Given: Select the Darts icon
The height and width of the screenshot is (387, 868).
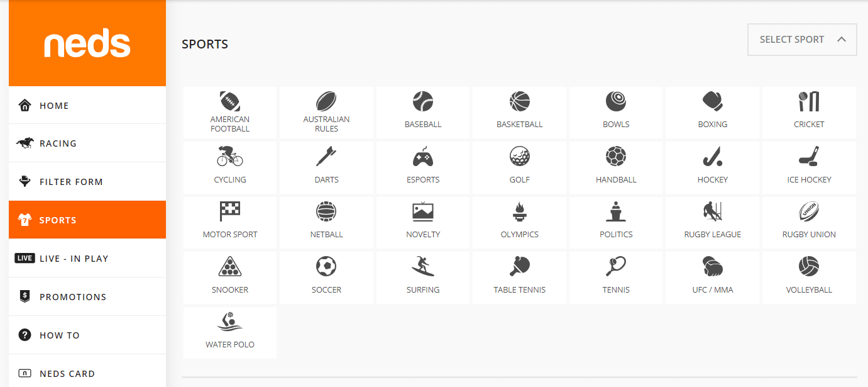Looking at the screenshot, I should tap(326, 155).
